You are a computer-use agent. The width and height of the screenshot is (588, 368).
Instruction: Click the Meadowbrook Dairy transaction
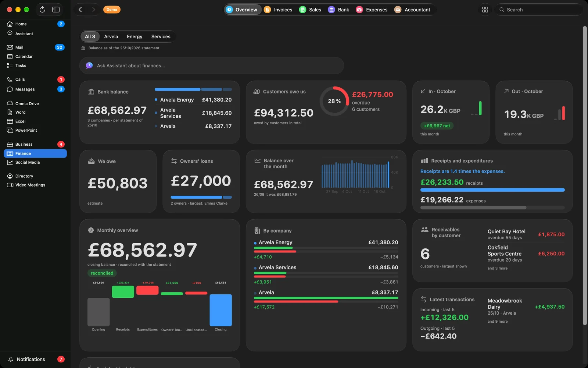(x=526, y=307)
